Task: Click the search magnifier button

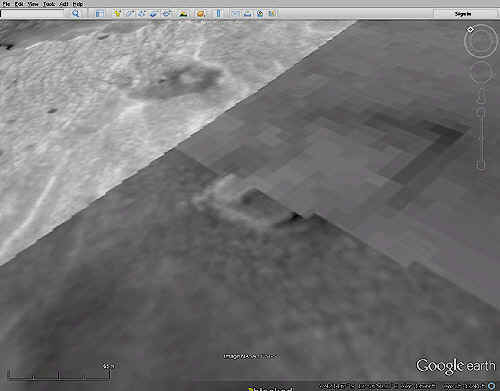Action: click(x=76, y=13)
